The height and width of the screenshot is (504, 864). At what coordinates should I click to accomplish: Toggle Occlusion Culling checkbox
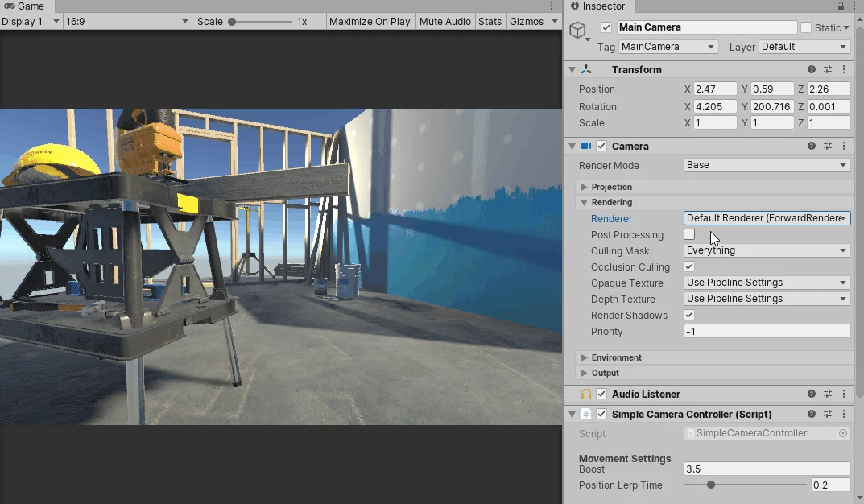689,266
